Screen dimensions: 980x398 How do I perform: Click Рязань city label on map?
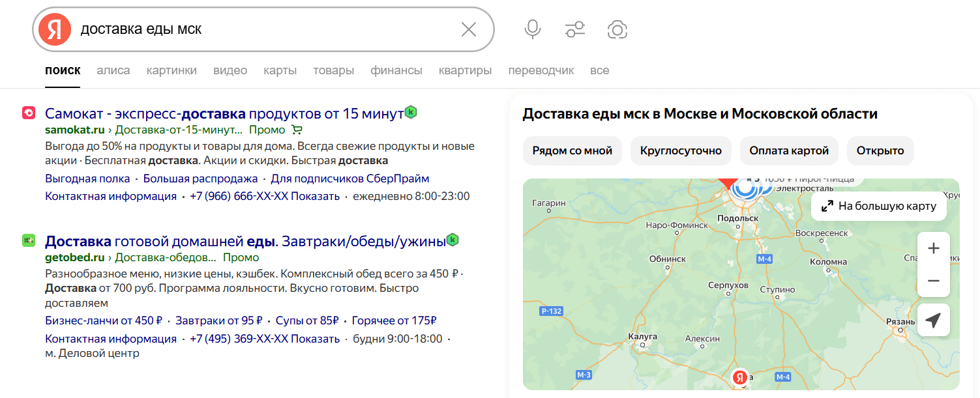(902, 322)
